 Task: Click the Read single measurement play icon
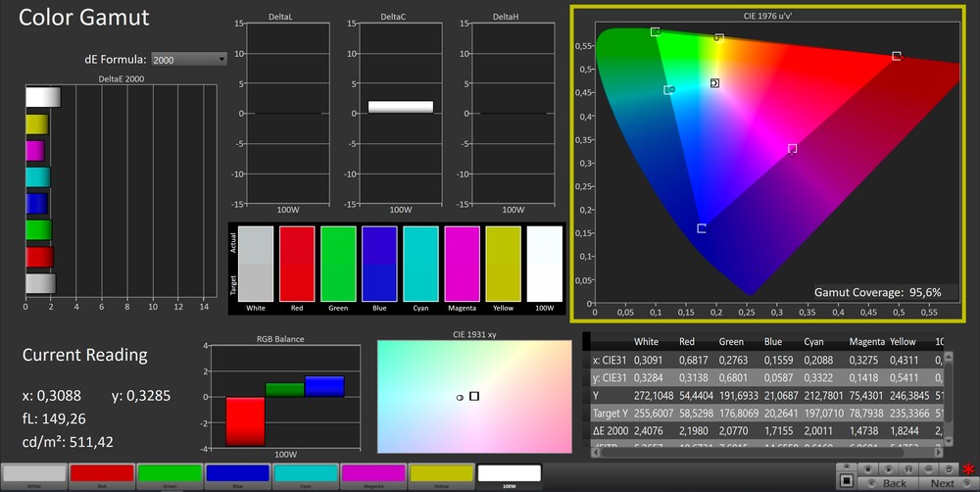click(889, 468)
